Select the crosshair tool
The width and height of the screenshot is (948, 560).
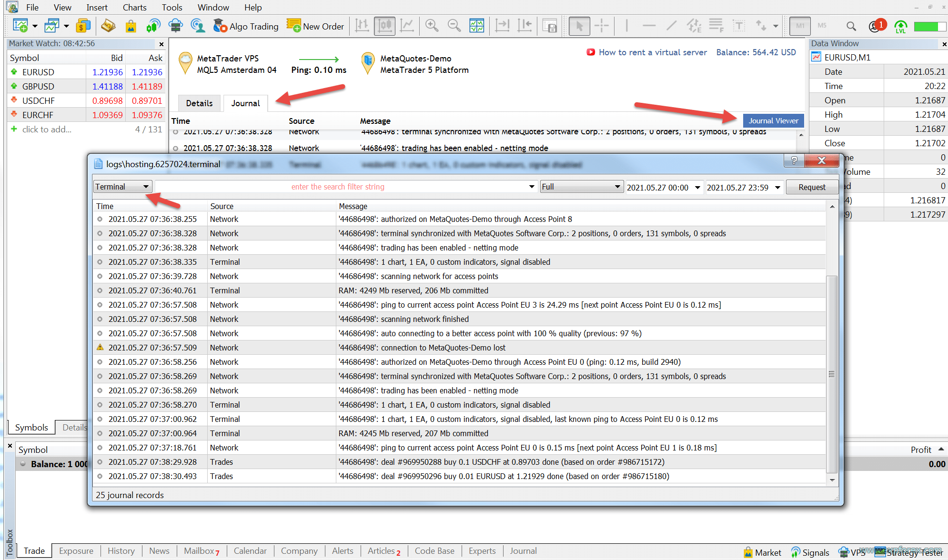point(602,26)
